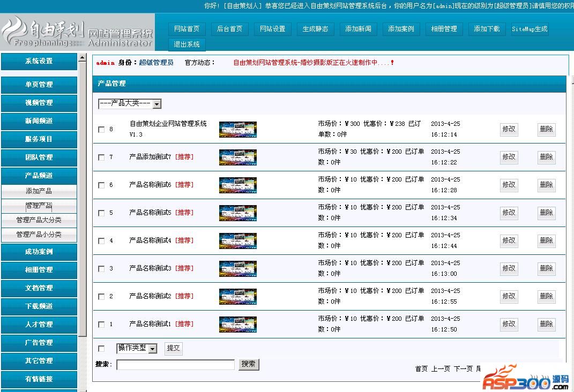The image size is (574, 392).
Task: Tick the checkbox for product row 8
Action: tap(101, 130)
